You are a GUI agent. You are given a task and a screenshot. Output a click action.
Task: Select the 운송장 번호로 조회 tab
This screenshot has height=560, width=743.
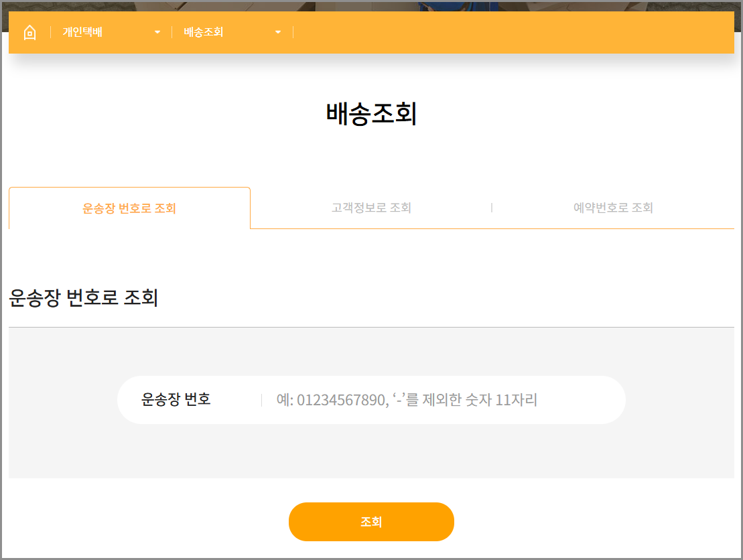pos(129,208)
